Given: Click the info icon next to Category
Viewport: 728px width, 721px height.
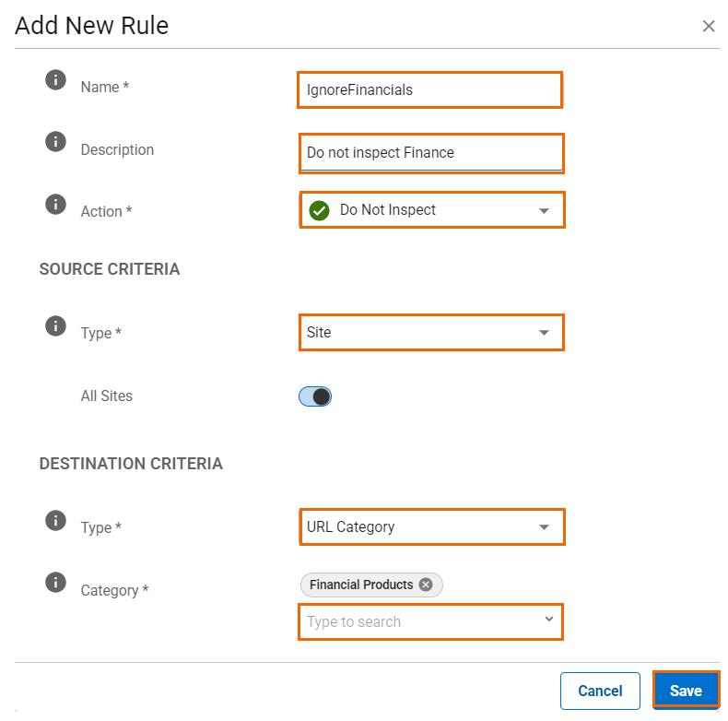Looking at the screenshot, I should [55, 583].
